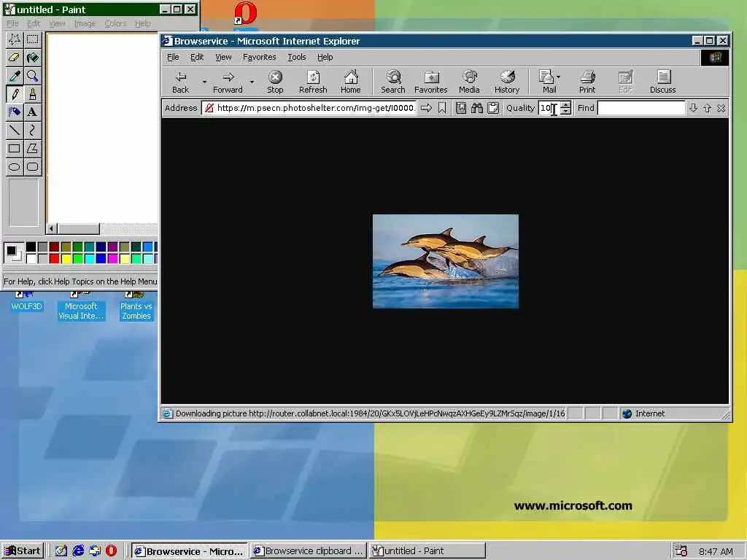Open the Search pane in Internet Explorer

point(393,82)
